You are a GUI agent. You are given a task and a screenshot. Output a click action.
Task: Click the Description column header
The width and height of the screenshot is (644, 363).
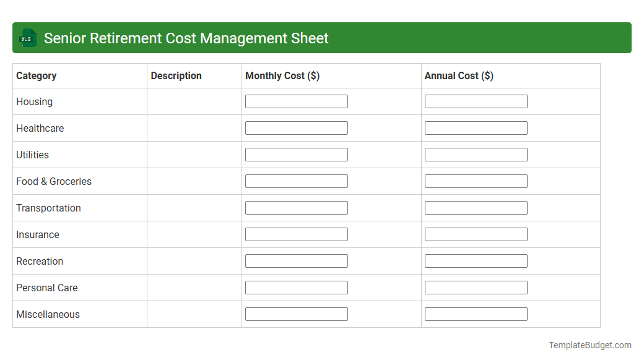click(x=176, y=75)
